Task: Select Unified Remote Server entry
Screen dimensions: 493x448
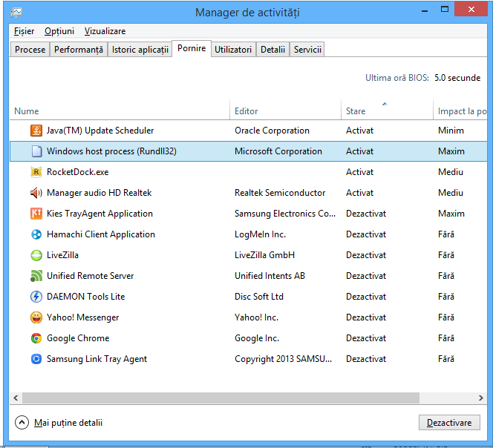Action: point(249,276)
